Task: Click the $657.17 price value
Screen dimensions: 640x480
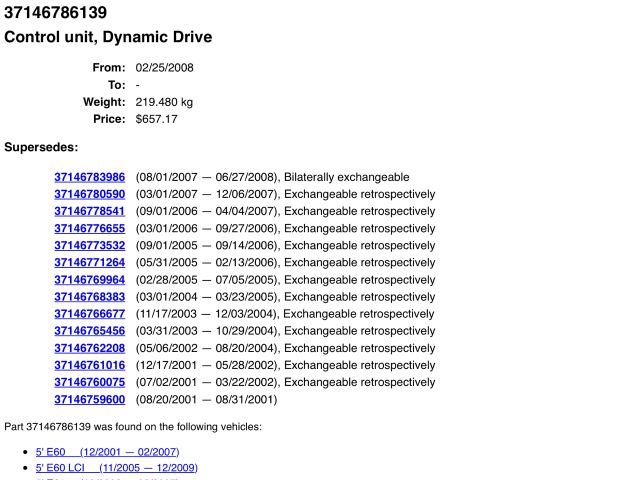Action: point(156,119)
